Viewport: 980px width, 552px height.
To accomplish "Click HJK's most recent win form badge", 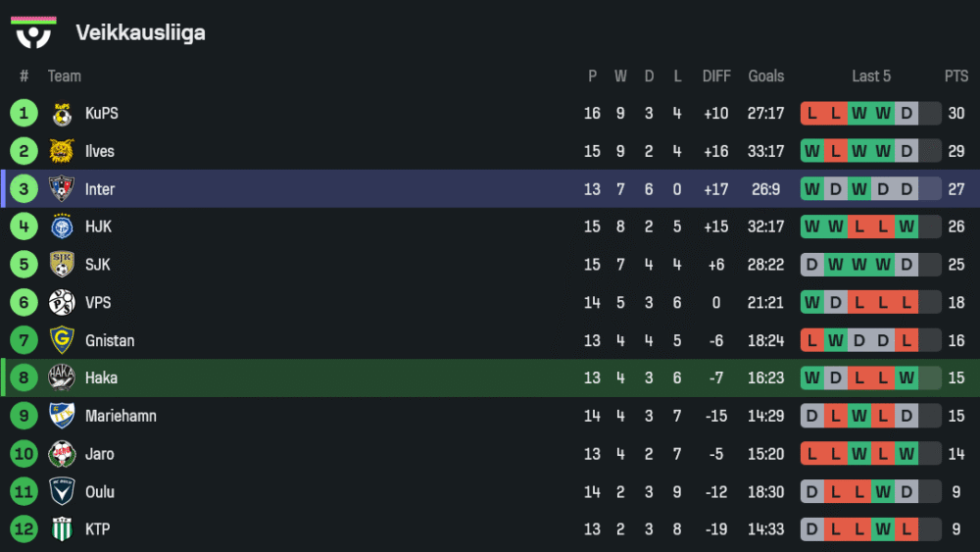I will coord(907,226).
